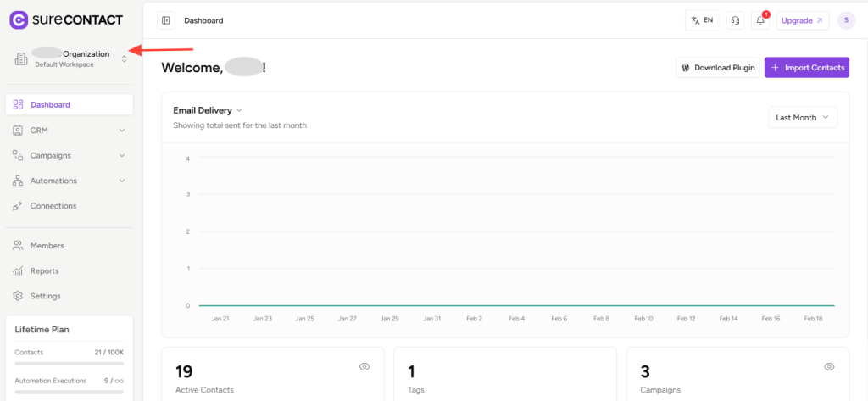The height and width of the screenshot is (401, 868).
Task: Open the notifications bell icon
Action: coord(760,21)
